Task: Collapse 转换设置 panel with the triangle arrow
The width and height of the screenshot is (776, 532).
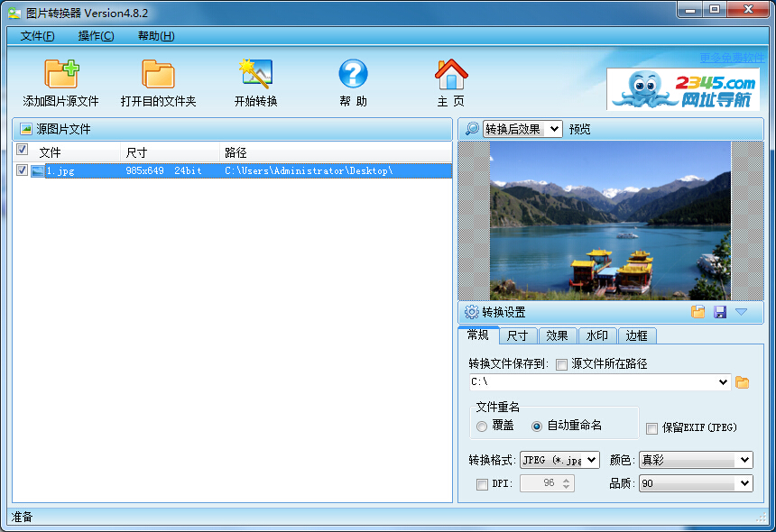Action: coord(741,312)
